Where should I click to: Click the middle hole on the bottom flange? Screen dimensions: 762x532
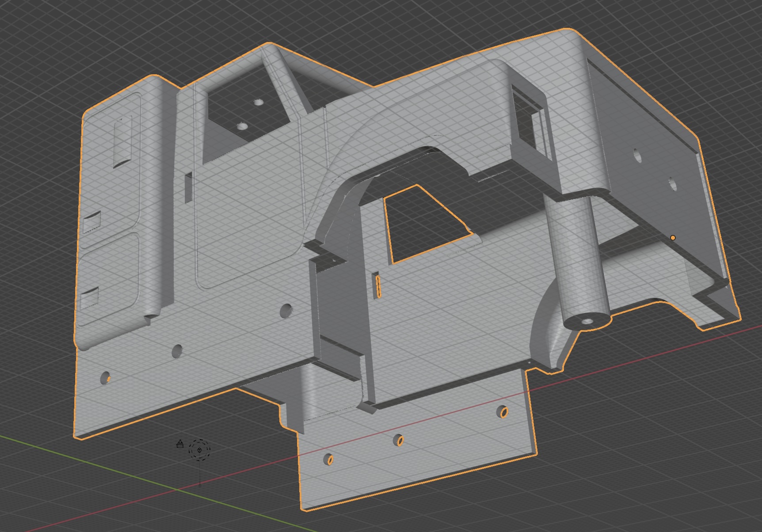(x=399, y=440)
